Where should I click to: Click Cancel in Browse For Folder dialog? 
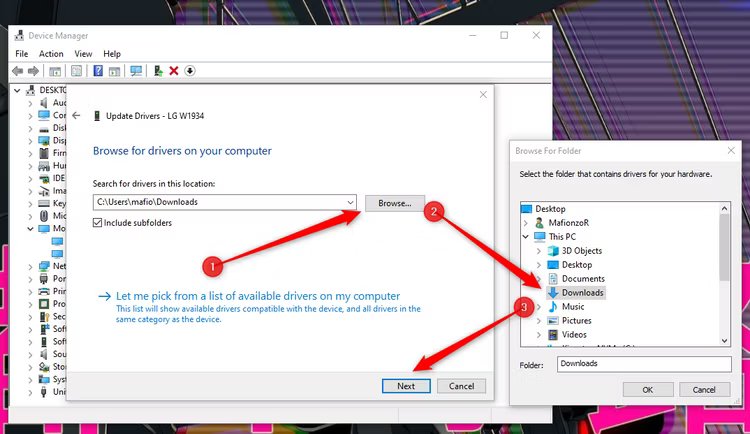[x=705, y=389]
